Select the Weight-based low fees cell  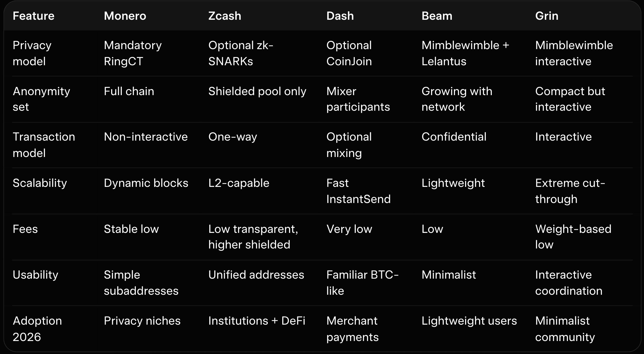coord(573,237)
